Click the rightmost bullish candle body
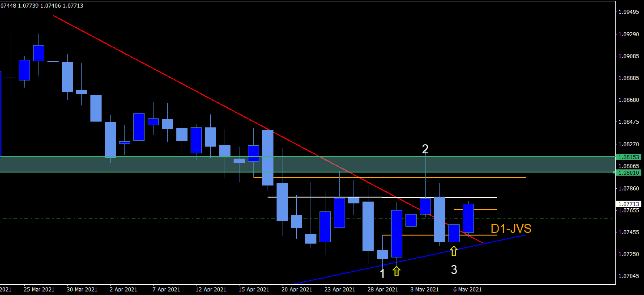The height and width of the screenshot is (295, 644). (468, 218)
